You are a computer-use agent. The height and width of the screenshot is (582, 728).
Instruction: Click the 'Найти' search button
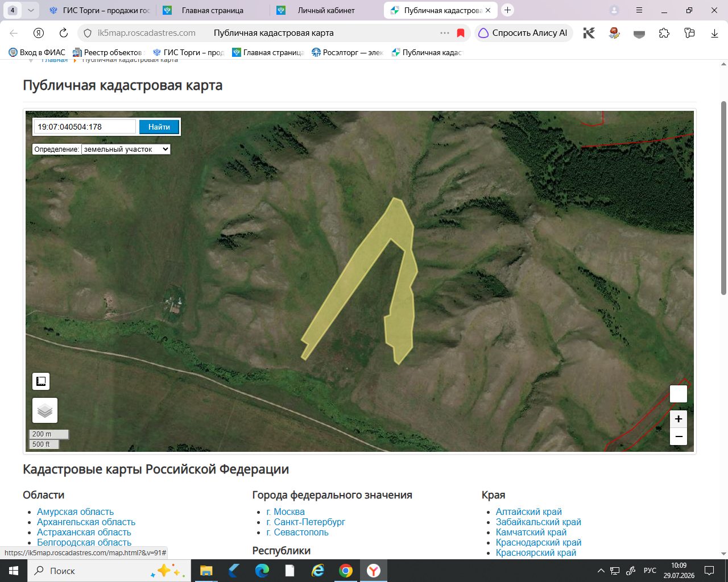[x=159, y=127]
